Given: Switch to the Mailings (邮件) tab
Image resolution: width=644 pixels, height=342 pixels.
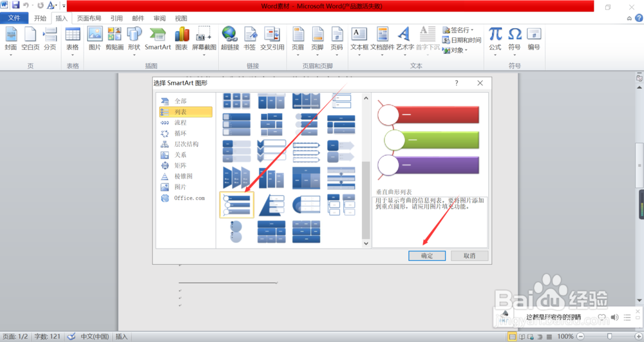Looking at the screenshot, I should pos(138,18).
